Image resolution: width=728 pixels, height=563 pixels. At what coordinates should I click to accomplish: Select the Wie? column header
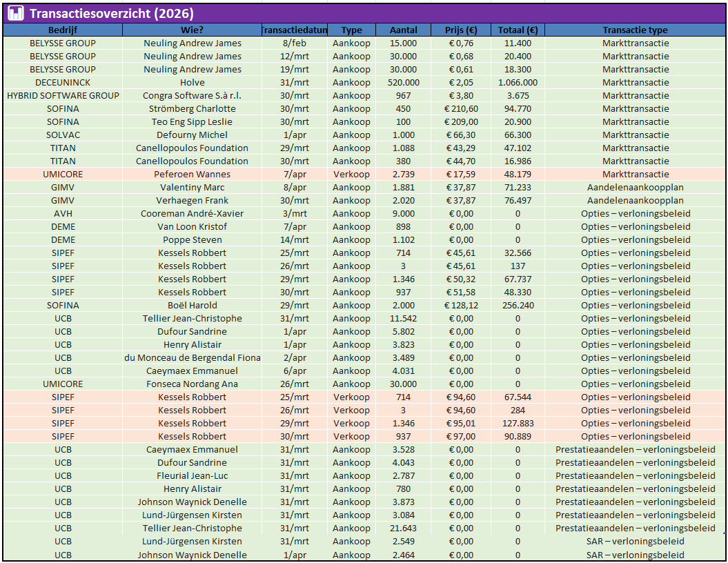click(x=192, y=30)
